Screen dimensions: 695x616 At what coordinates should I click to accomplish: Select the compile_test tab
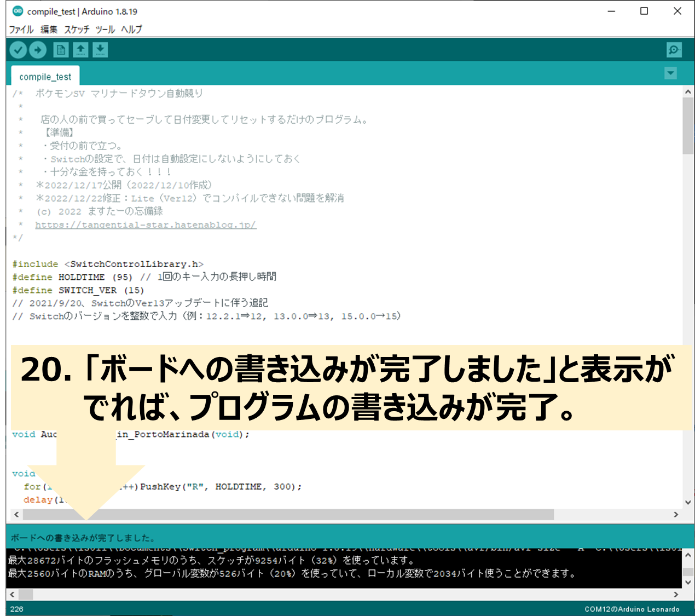point(45,77)
